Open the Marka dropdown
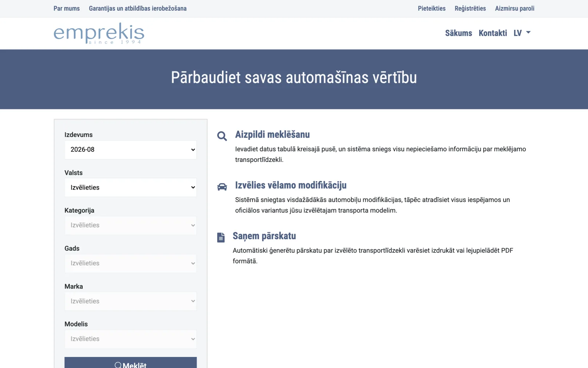The height and width of the screenshot is (368, 588). [x=130, y=301]
